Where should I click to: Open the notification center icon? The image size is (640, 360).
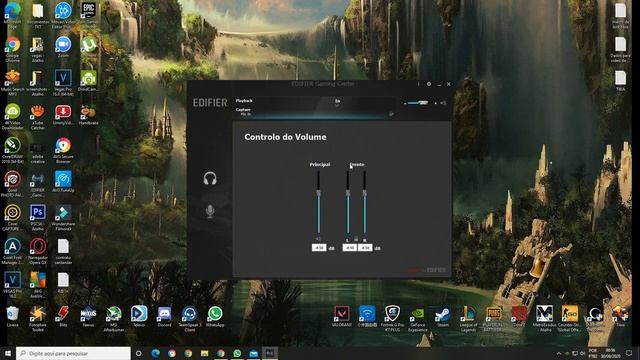(x=629, y=353)
